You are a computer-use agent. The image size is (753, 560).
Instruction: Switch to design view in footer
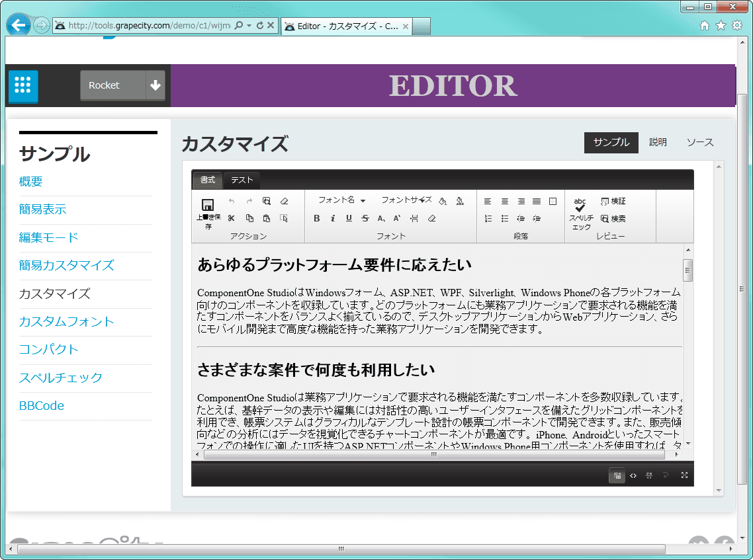[x=617, y=475]
